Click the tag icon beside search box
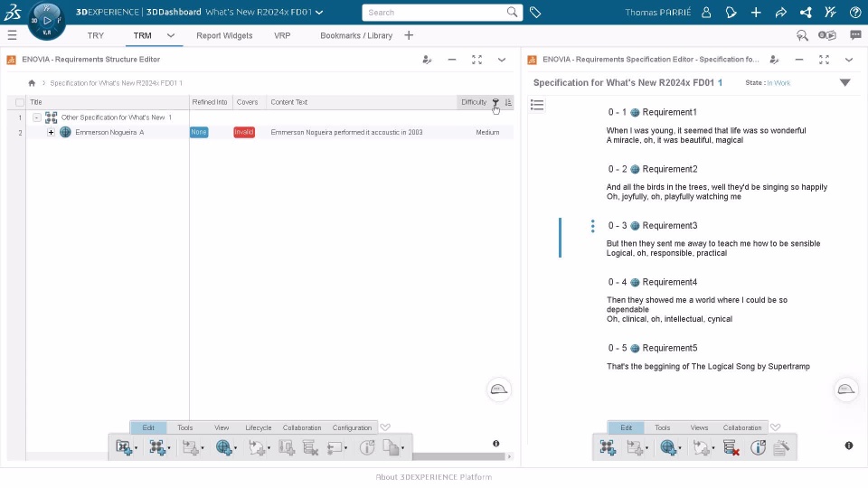 [534, 12]
